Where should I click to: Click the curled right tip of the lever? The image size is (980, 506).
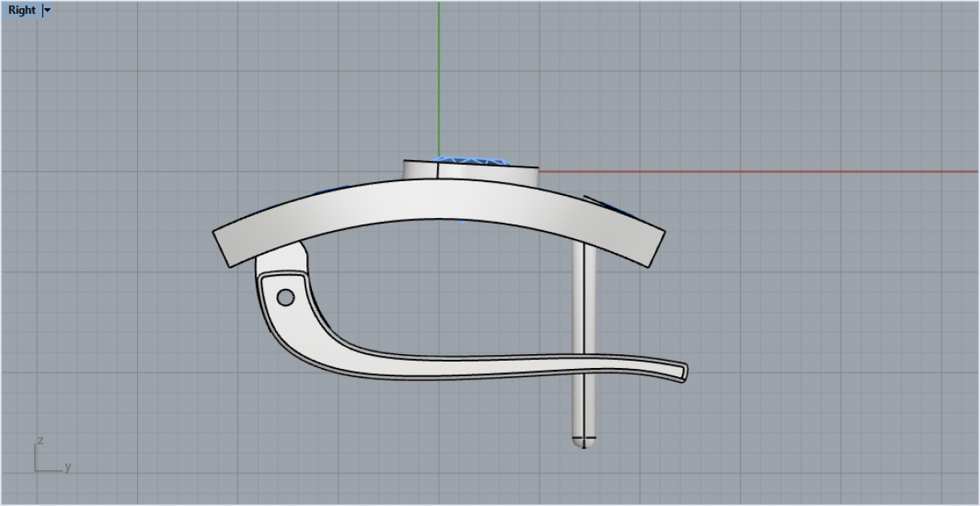pyautogui.click(x=682, y=371)
